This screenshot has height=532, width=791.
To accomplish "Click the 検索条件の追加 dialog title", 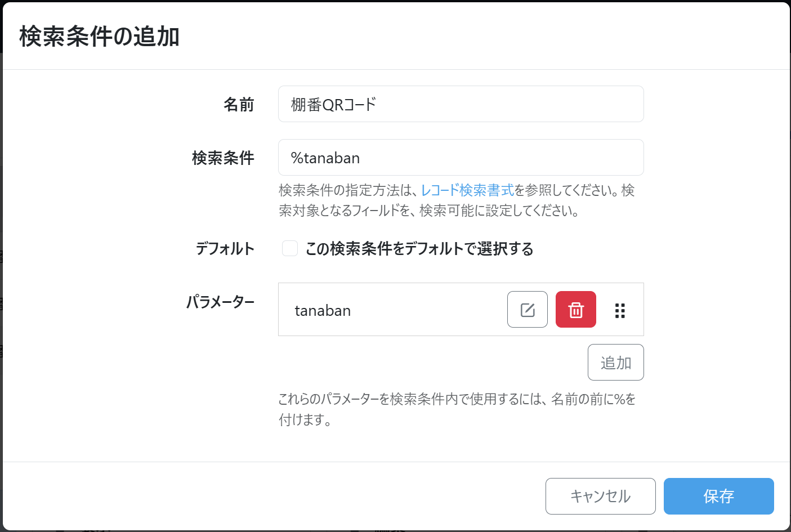I will [x=99, y=37].
